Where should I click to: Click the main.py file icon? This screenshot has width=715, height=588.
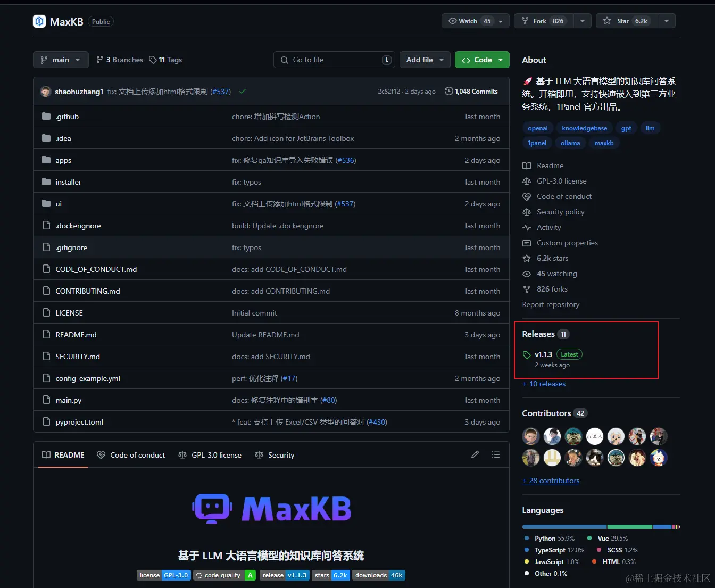(x=46, y=400)
